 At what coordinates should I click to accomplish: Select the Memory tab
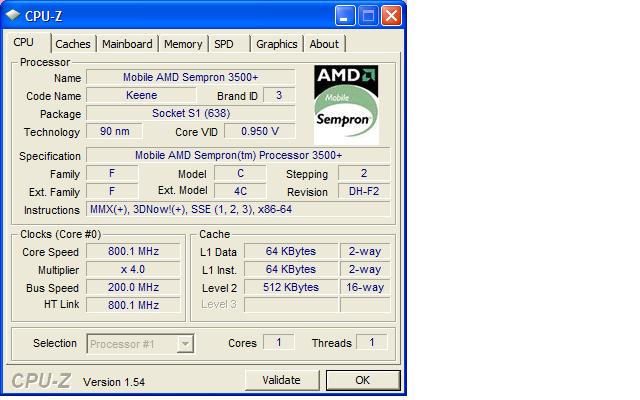[183, 44]
